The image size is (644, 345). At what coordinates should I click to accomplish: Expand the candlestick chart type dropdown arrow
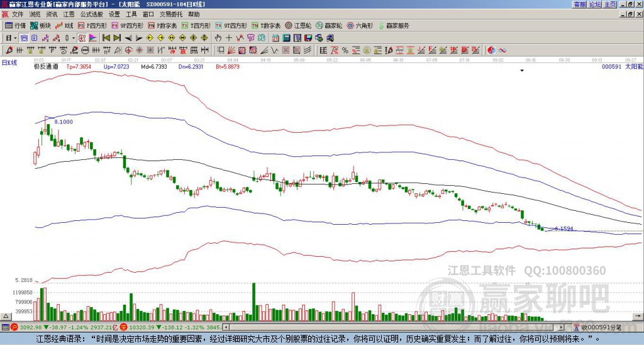click(74, 38)
